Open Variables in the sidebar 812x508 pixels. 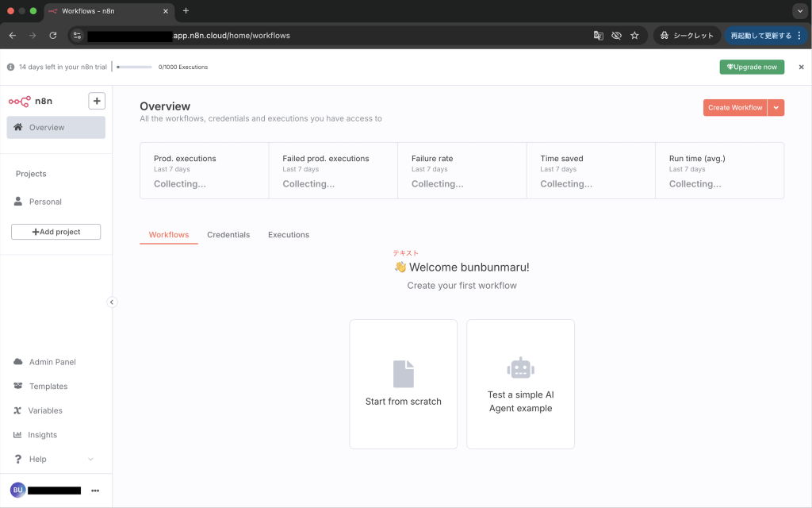coord(45,410)
